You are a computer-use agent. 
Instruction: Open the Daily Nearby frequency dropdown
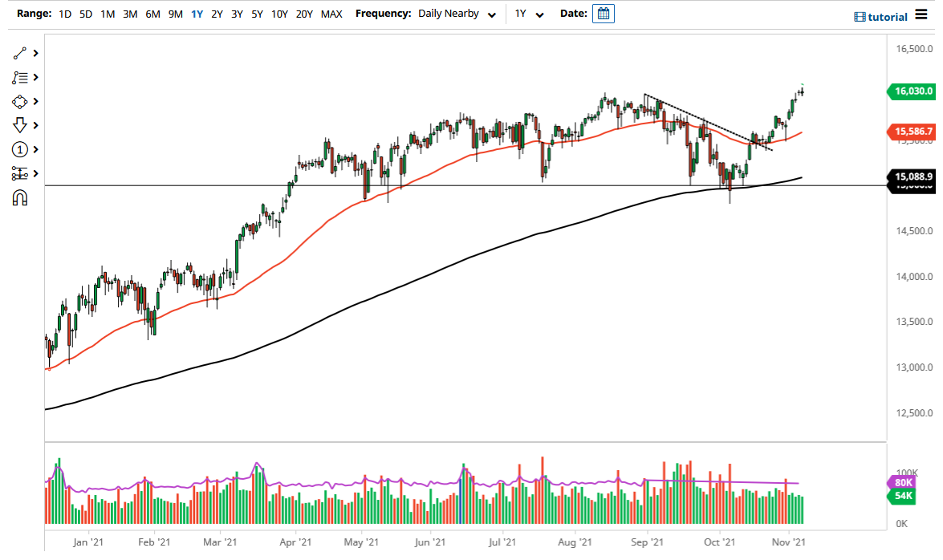[x=457, y=14]
